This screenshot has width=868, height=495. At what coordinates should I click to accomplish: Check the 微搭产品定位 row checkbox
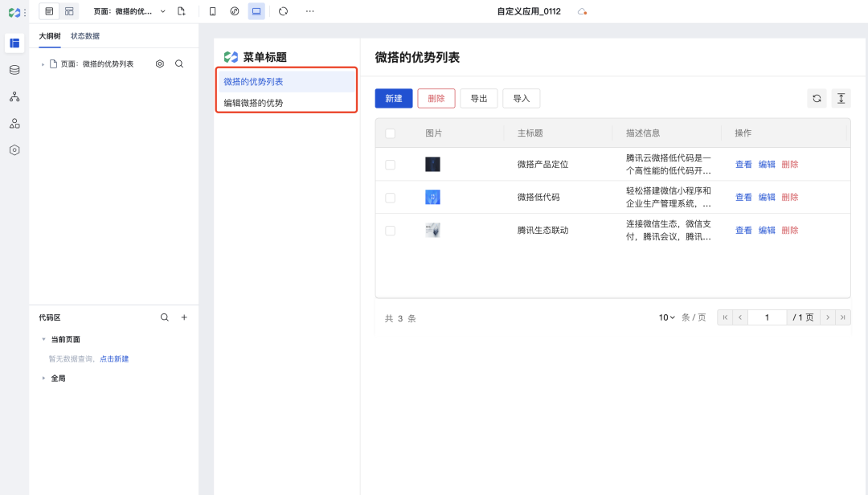point(391,165)
